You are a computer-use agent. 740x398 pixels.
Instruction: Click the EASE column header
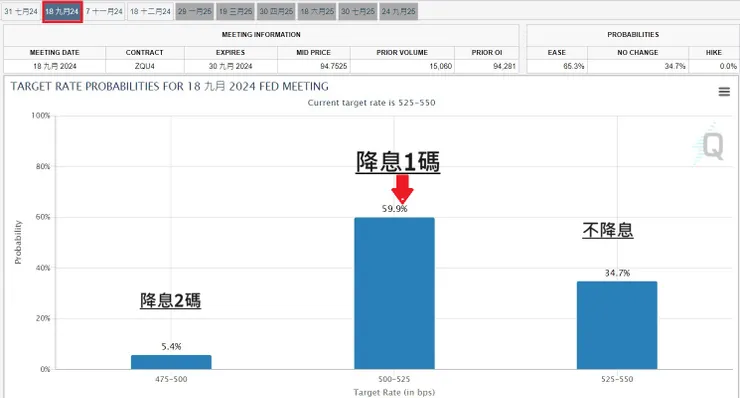point(556,52)
